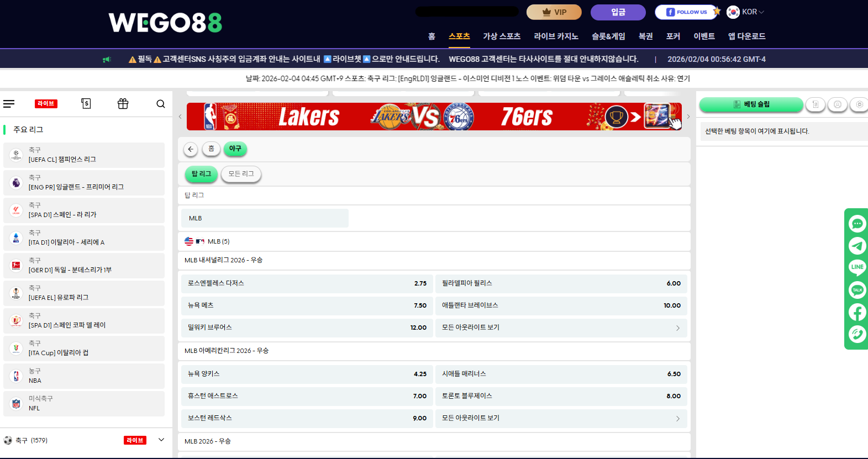Open LINE chat from floating bar
The image size is (868, 459).
(857, 268)
